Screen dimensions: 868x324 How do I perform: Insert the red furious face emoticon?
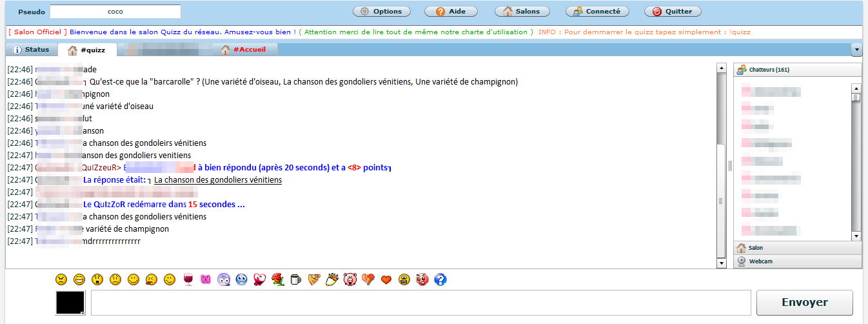tap(422, 279)
